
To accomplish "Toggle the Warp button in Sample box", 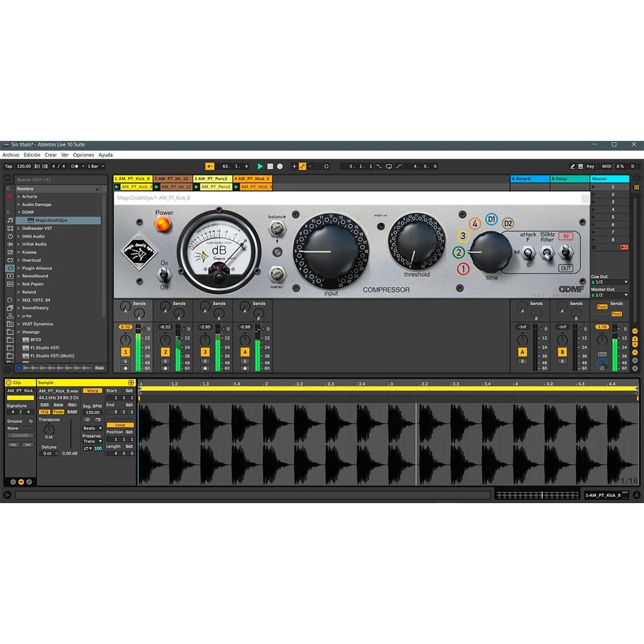I will click(x=92, y=391).
